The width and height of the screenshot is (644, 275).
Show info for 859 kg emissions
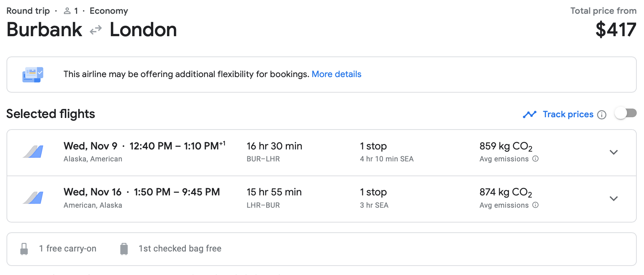[536, 159]
